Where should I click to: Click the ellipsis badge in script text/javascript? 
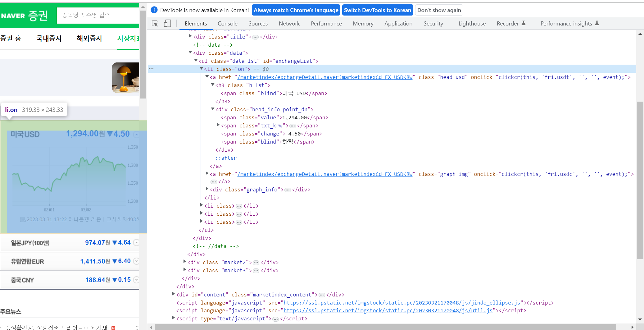pos(275,319)
